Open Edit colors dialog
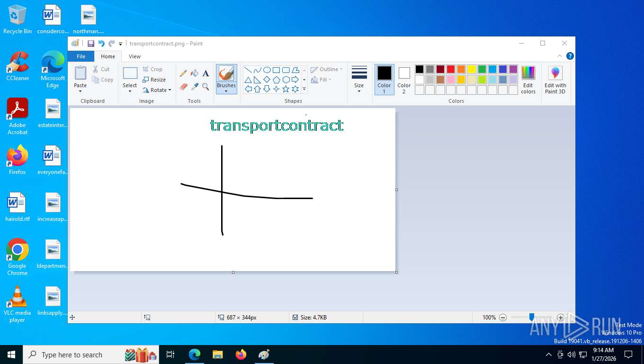 pos(528,80)
